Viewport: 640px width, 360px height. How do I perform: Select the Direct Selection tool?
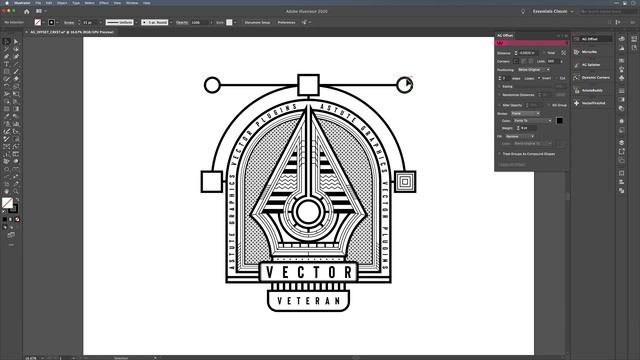click(x=16, y=41)
